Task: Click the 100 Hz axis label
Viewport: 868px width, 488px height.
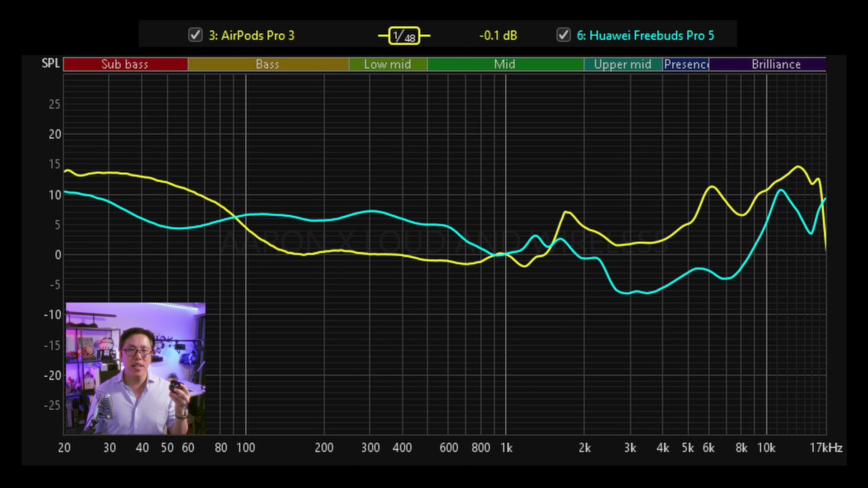Action: coord(246,448)
